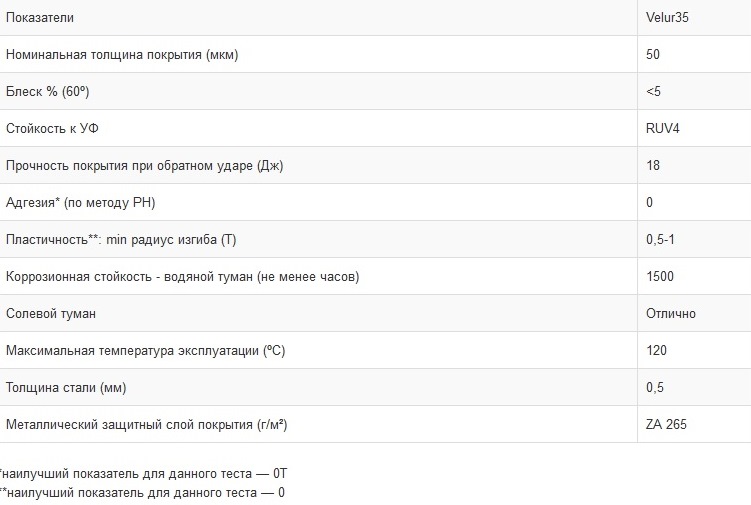Click the "Максимальная температура эксплуатации" row label
751x505 pixels.
point(146,350)
